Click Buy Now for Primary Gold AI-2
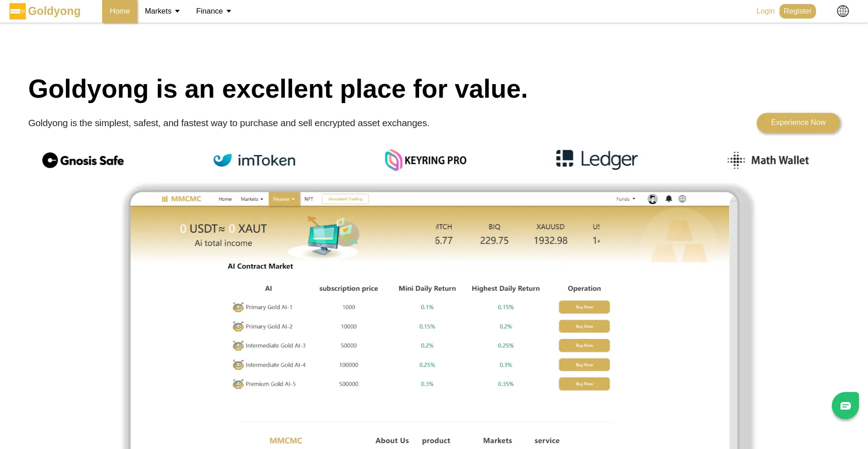The height and width of the screenshot is (449, 868). [x=584, y=326]
